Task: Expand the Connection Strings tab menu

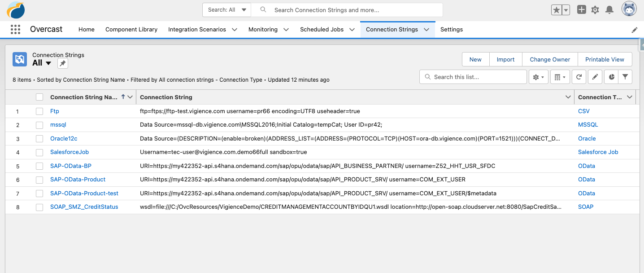Action: point(426,30)
